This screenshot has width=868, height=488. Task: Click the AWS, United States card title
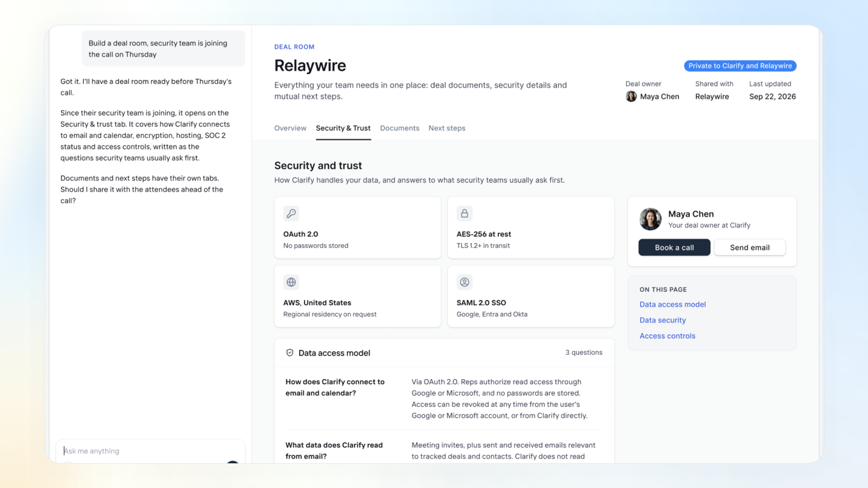pos(317,303)
